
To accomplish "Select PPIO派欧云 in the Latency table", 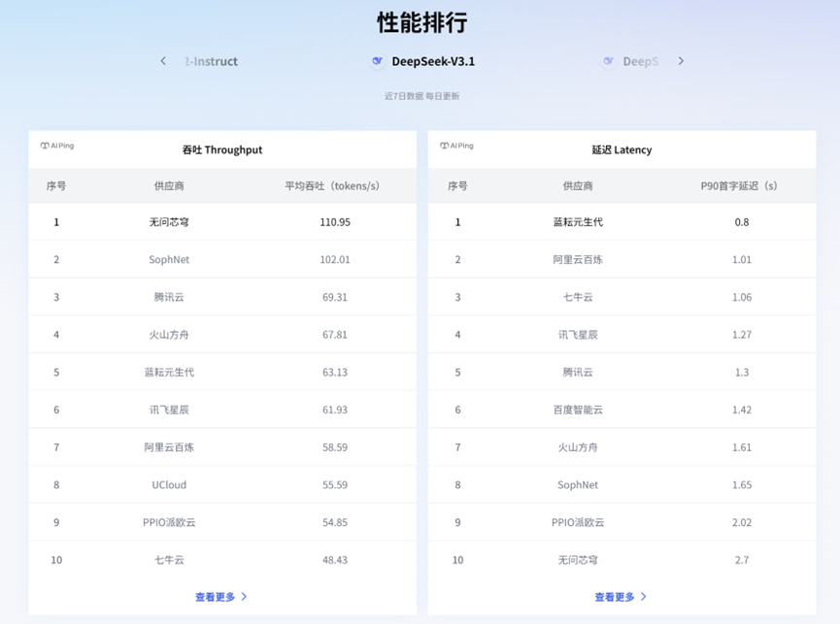I will 578,522.
